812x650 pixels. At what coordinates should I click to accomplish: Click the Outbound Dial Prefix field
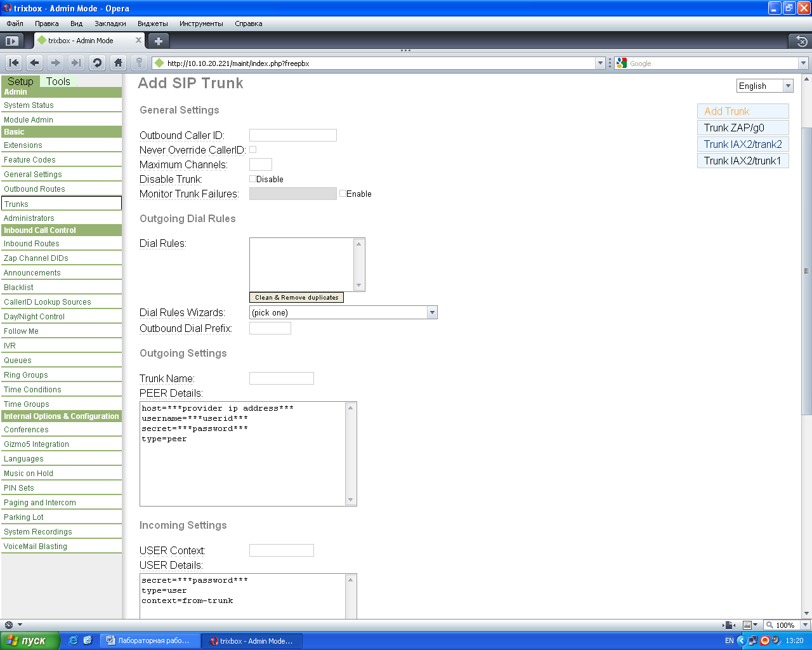point(270,328)
